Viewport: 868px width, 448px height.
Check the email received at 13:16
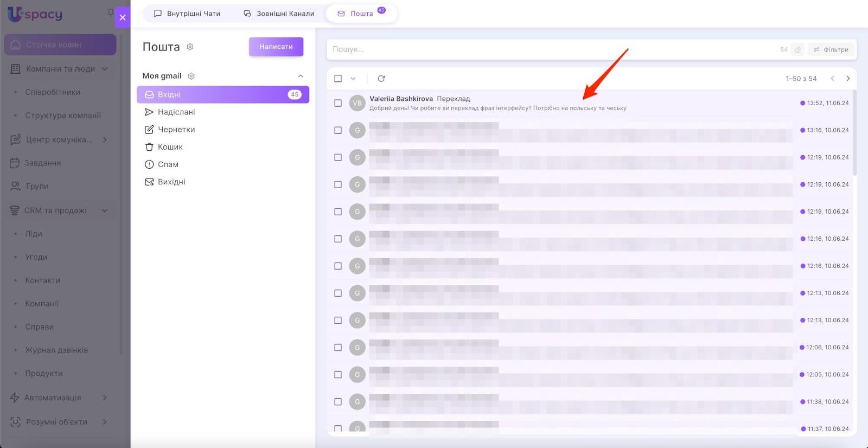pyautogui.click(x=338, y=130)
